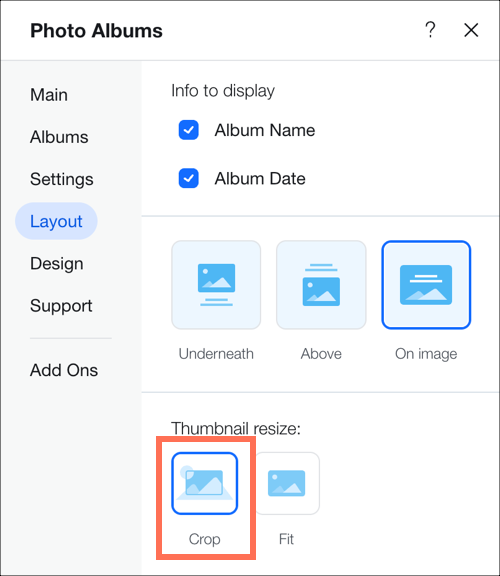500x576 pixels.
Task: Choose the Above info placement icon
Action: click(x=321, y=285)
